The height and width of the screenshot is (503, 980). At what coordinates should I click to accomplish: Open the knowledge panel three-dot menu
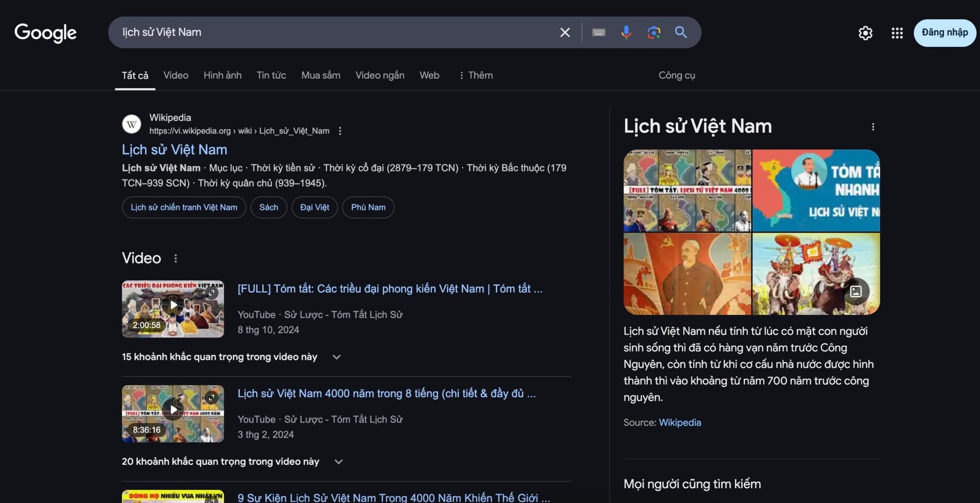tap(873, 127)
